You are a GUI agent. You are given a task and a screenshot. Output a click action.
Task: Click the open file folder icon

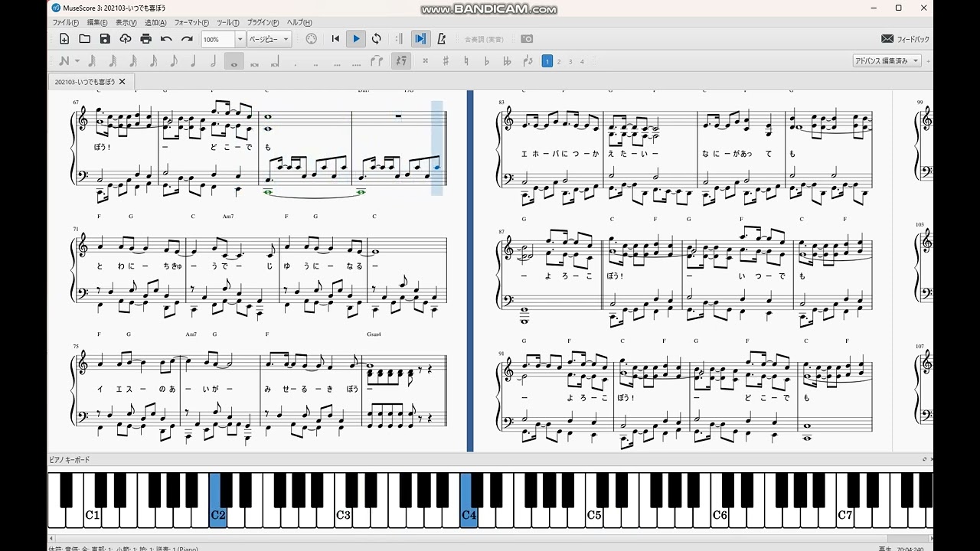(x=84, y=39)
